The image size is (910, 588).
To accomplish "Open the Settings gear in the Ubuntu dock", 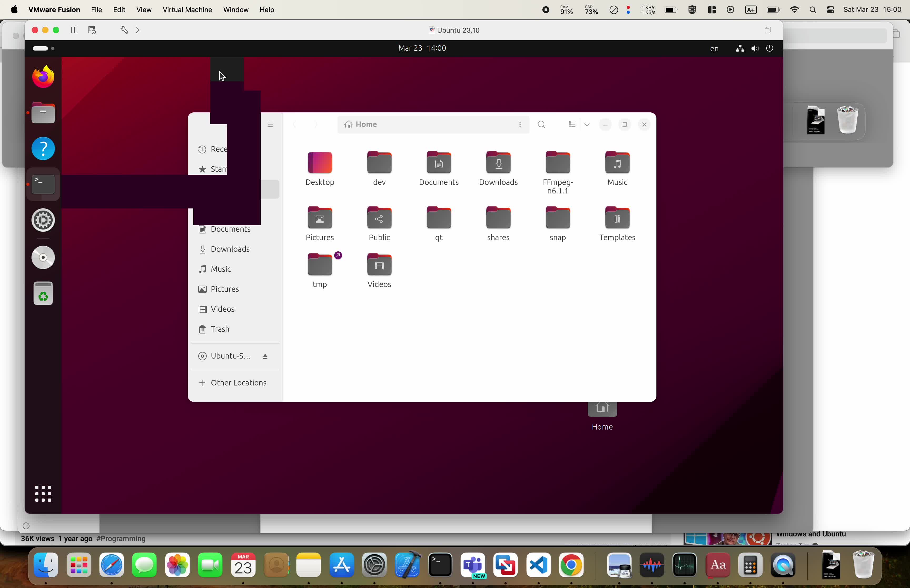I will point(43,220).
